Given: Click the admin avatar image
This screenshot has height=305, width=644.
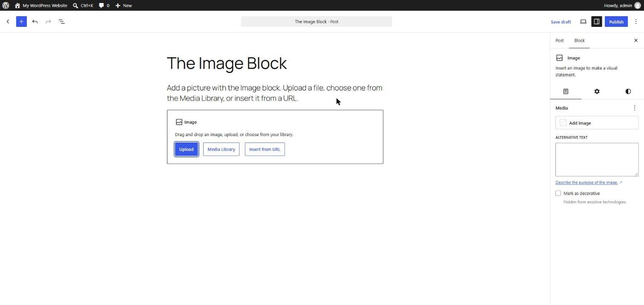Looking at the screenshot, I should click(x=637, y=6).
